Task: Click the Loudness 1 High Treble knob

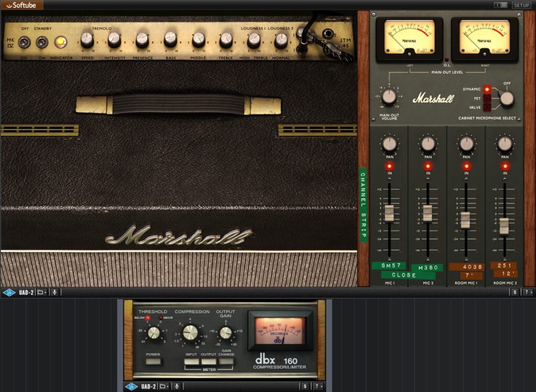Action: (x=254, y=40)
